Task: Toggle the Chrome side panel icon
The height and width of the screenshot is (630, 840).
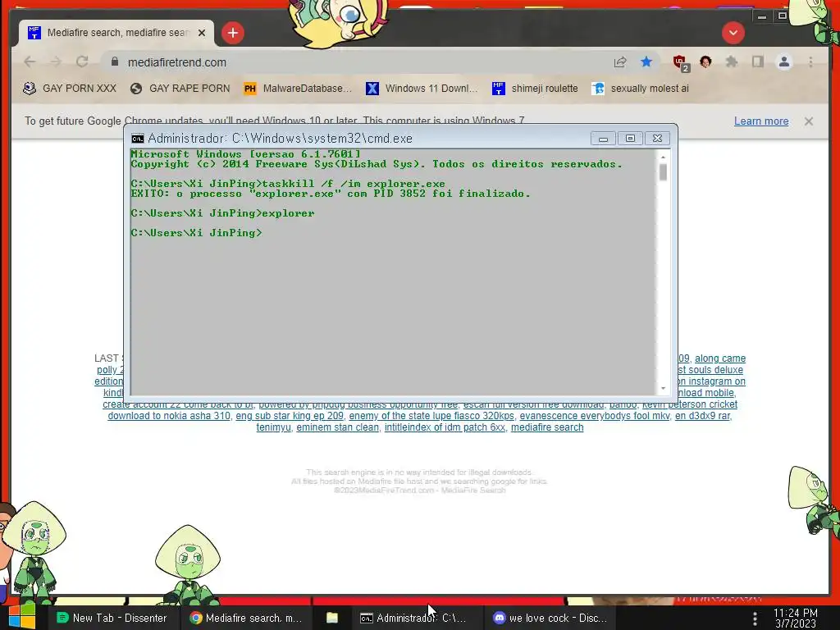Action: 757,62
